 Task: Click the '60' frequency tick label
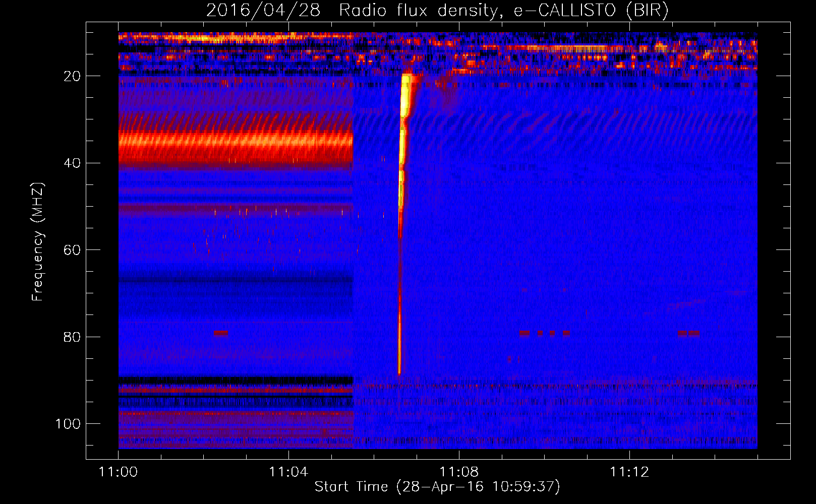[x=72, y=250]
